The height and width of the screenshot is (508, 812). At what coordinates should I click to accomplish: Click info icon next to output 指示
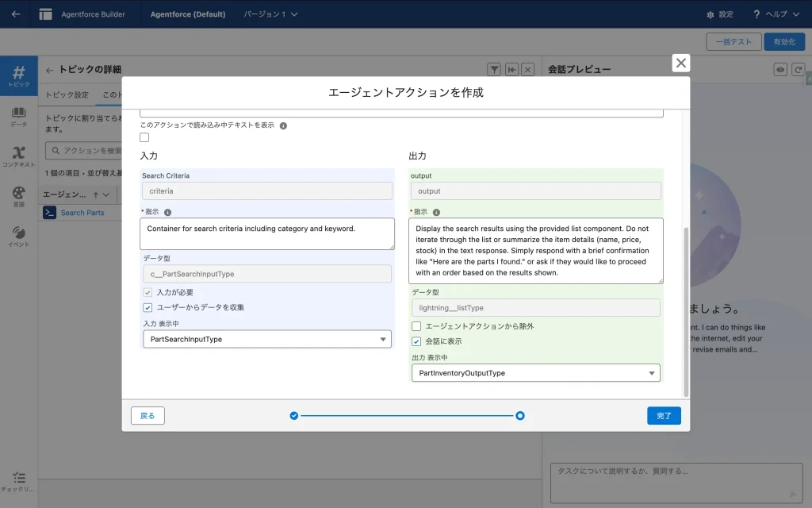click(x=436, y=213)
